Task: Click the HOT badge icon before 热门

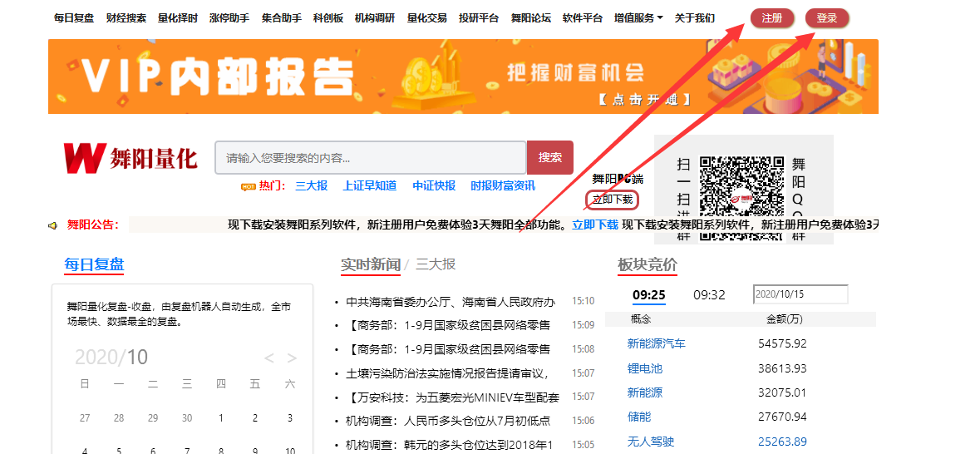Action: 249,185
